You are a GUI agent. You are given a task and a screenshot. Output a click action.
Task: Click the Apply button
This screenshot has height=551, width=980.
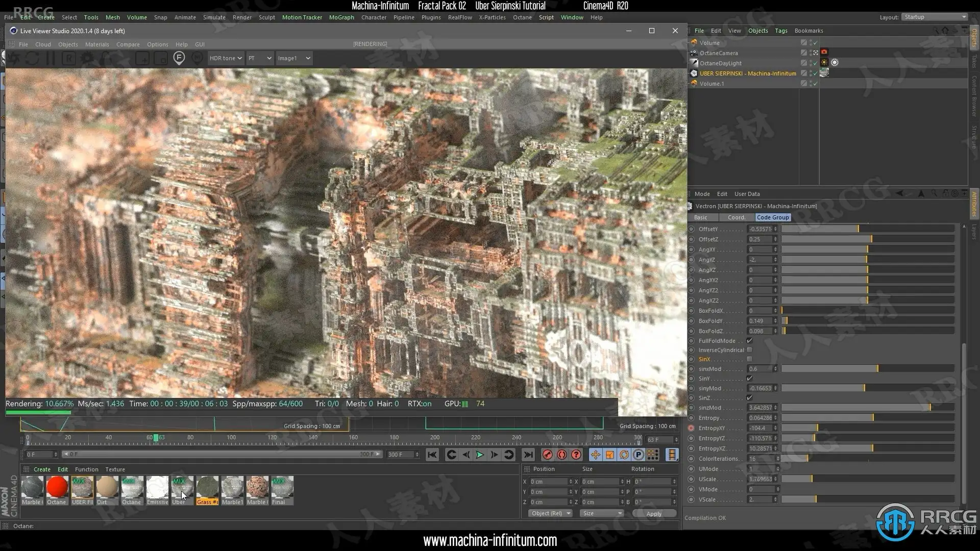654,514
